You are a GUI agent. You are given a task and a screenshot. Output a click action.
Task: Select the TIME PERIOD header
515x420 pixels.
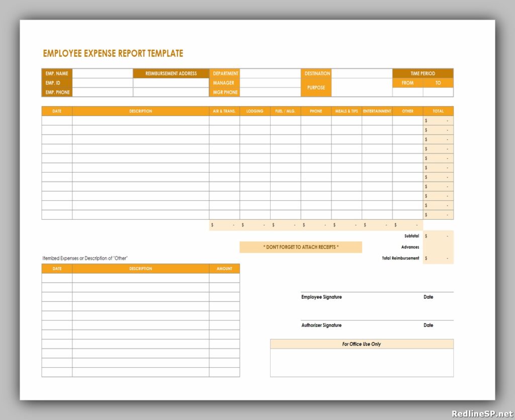point(422,73)
